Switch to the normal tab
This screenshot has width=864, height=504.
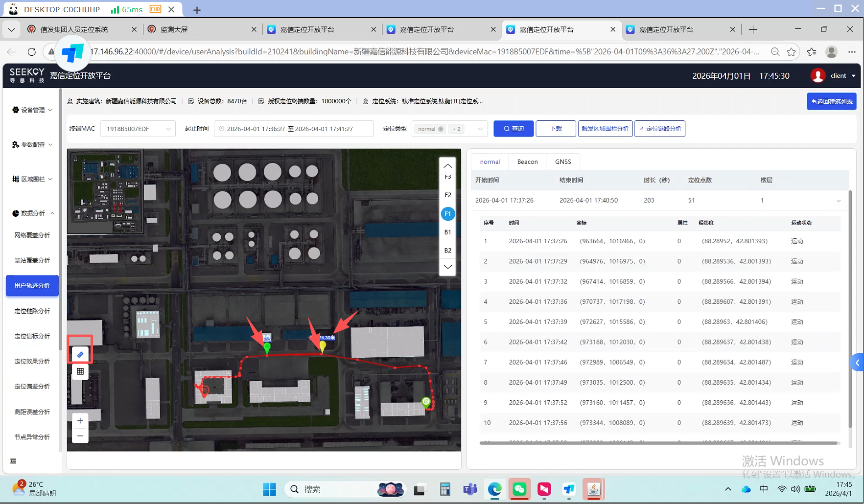click(x=490, y=162)
